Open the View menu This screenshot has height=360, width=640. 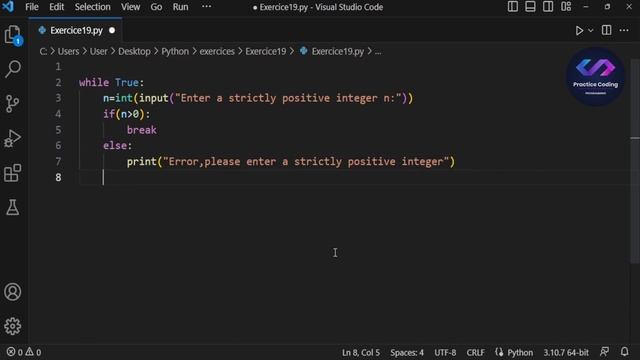pyautogui.click(x=130, y=7)
